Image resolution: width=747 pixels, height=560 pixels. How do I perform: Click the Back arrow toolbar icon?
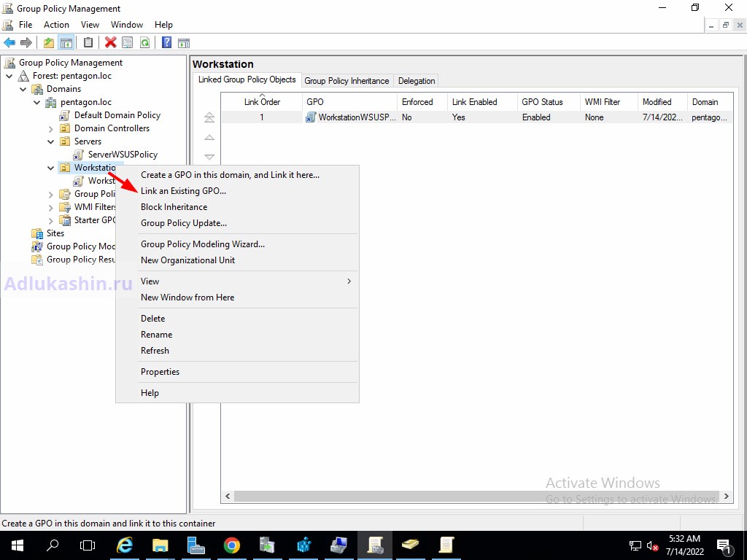[9, 43]
